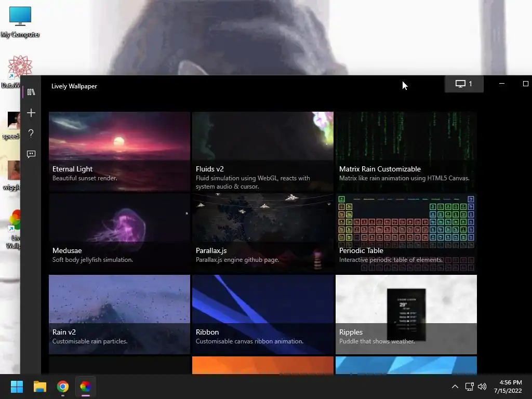Select the Parallax.js wallpaper

262,233
